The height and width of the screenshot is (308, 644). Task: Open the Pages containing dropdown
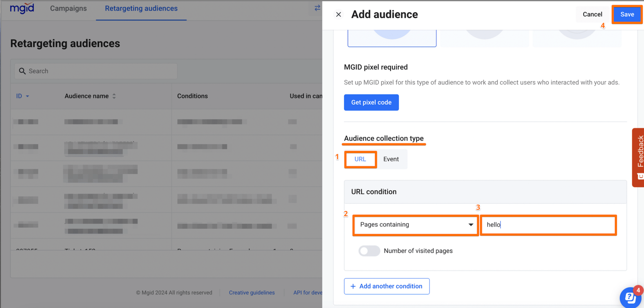[415, 225]
